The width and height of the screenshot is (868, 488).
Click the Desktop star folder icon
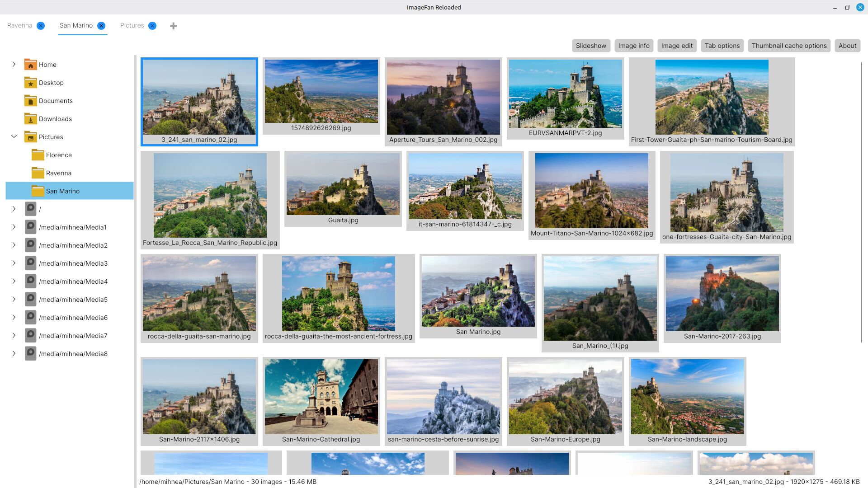pos(30,83)
